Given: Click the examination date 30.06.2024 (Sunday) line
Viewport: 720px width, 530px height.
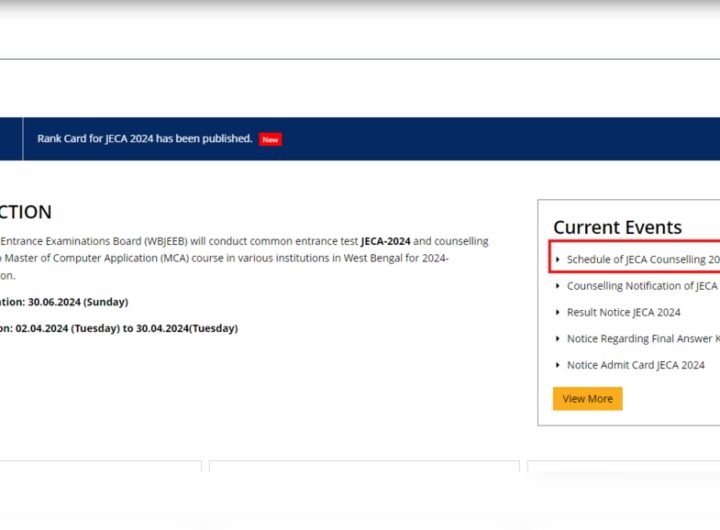Looking at the screenshot, I should (64, 302).
